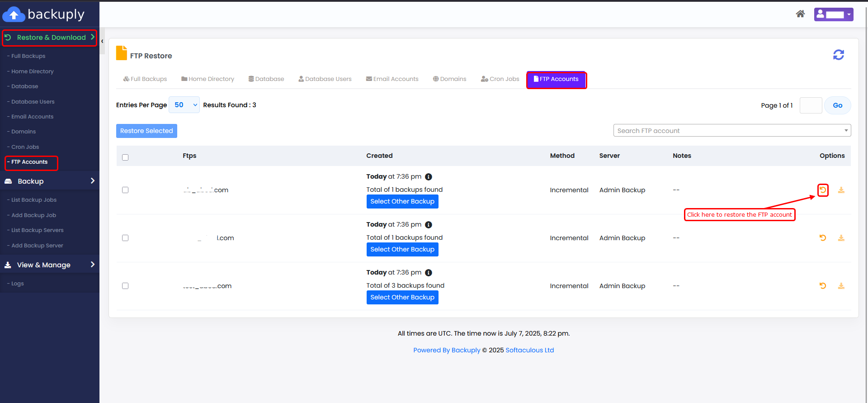The image size is (868, 403).
Task: Switch to the Database Users tab
Action: tap(325, 79)
